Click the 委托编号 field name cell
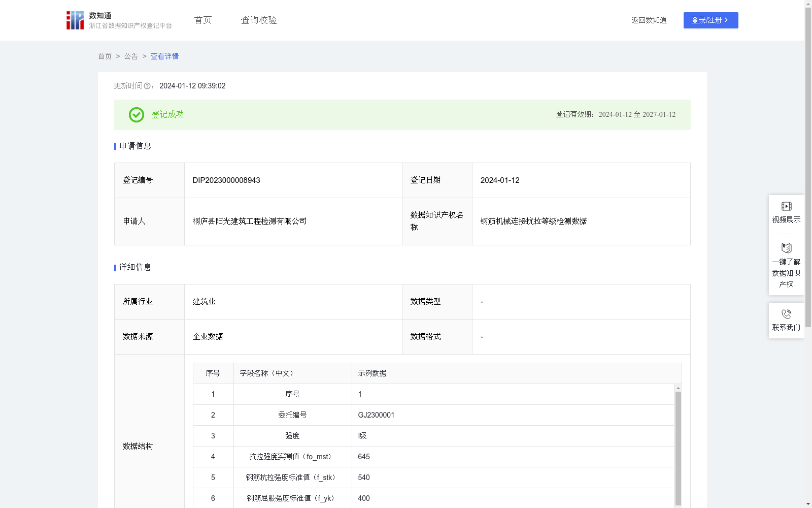The height and width of the screenshot is (508, 812). pyautogui.click(x=293, y=415)
